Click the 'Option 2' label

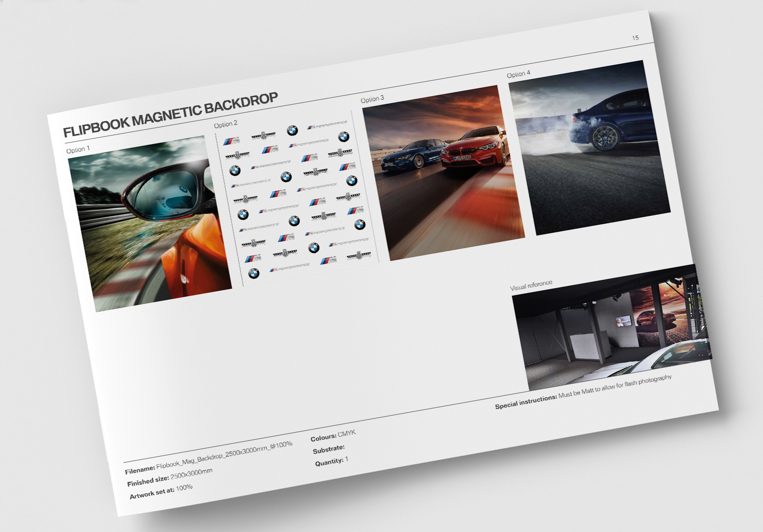[x=226, y=124]
